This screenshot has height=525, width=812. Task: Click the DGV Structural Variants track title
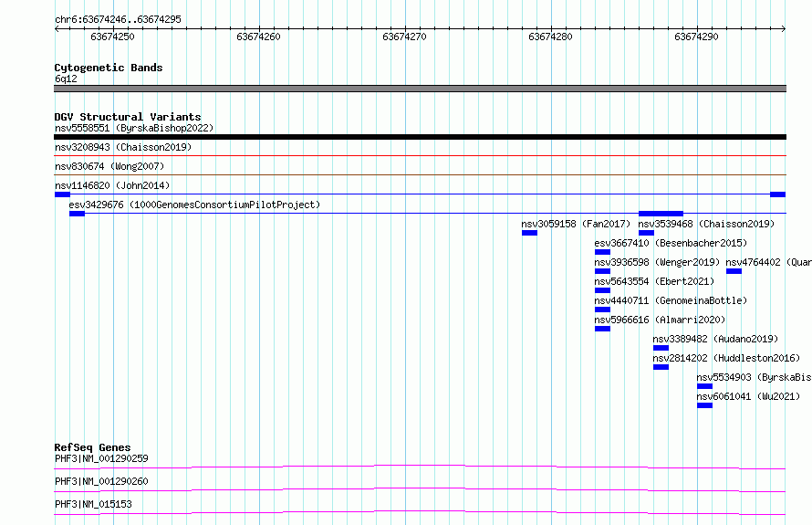pos(128,117)
